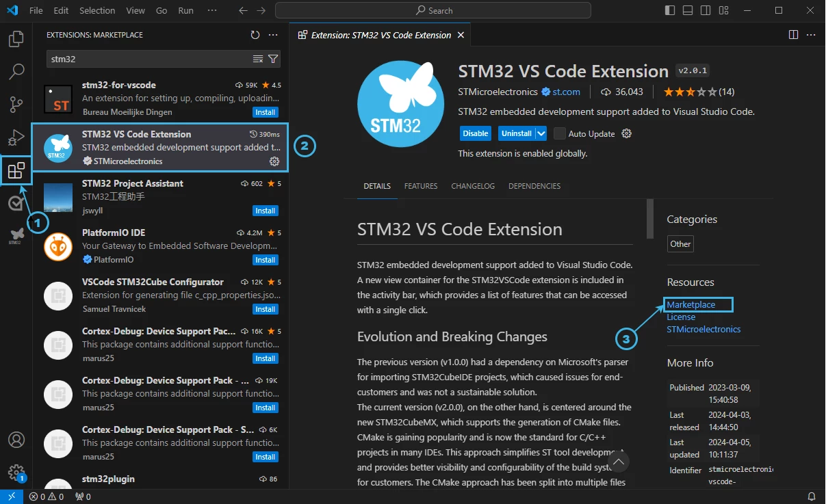Toggle primary side bar layout icon

pos(670,10)
